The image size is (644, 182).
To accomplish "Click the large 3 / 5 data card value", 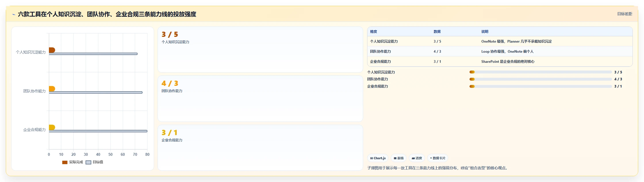I will [170, 34].
